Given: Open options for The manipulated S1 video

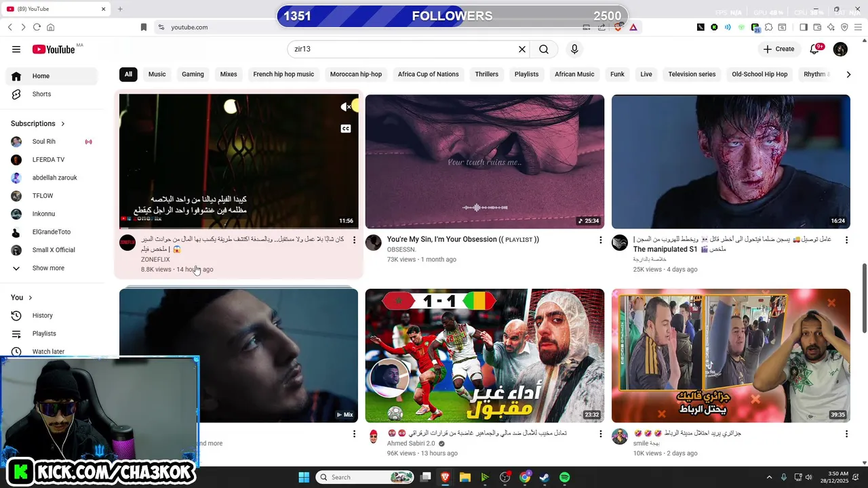Looking at the screenshot, I should click(x=846, y=240).
